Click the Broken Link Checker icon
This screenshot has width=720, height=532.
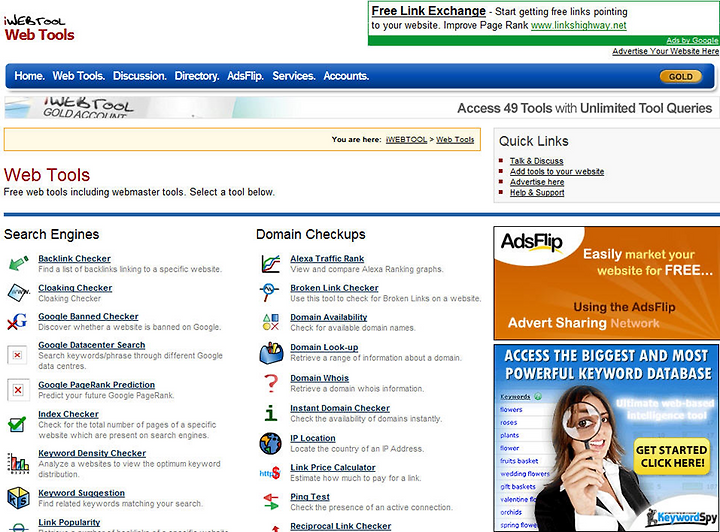pos(269,292)
